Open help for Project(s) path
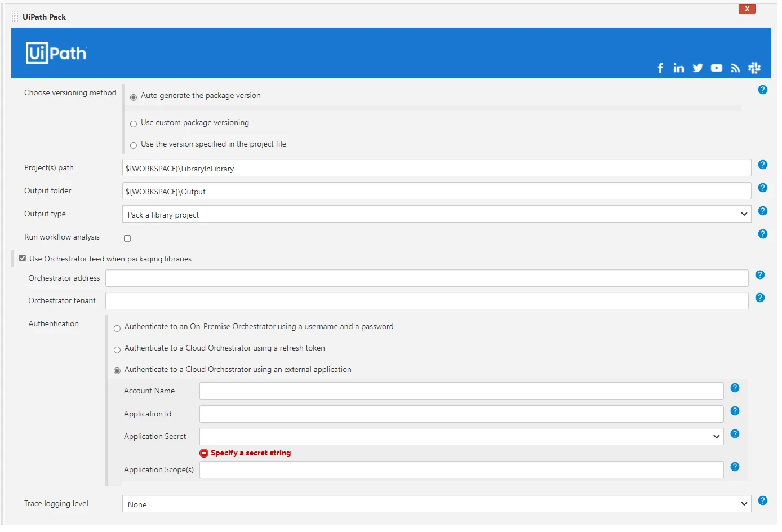782x532 pixels. click(763, 165)
